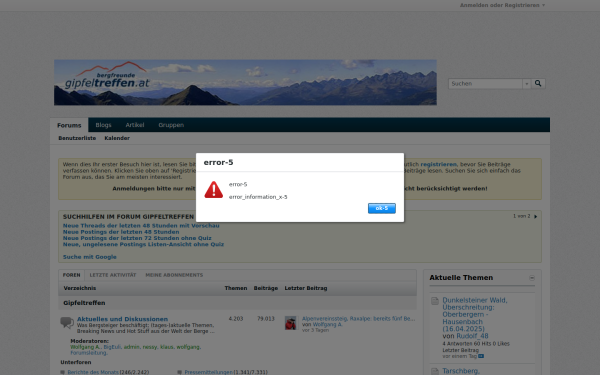Click the Beiträge column header
Image resolution: width=600 pixels, height=375 pixels.
266,288
